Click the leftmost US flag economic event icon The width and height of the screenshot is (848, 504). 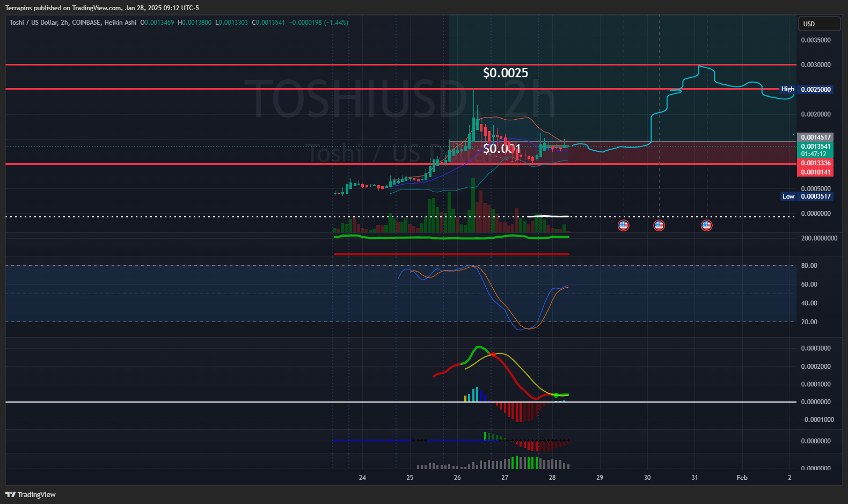(623, 225)
